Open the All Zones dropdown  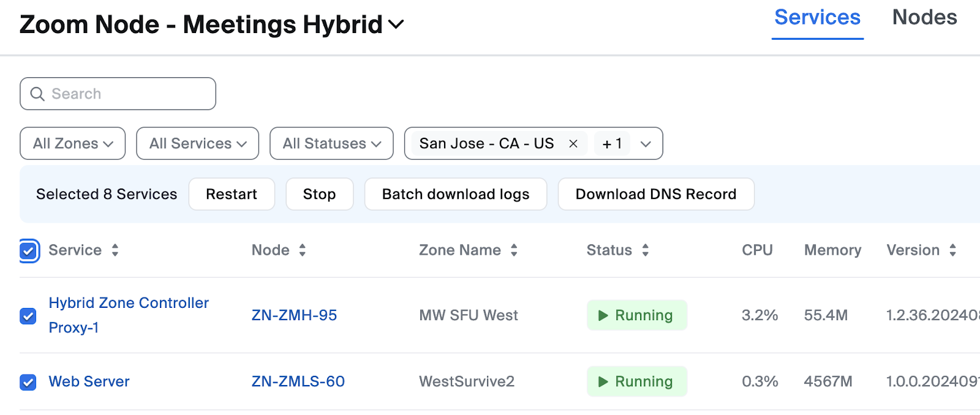pos(73,144)
